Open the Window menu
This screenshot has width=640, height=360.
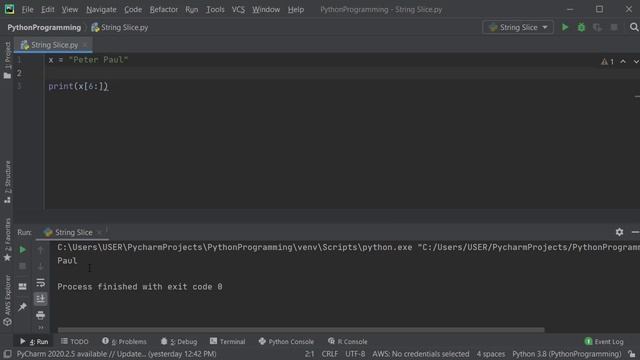[x=266, y=9]
